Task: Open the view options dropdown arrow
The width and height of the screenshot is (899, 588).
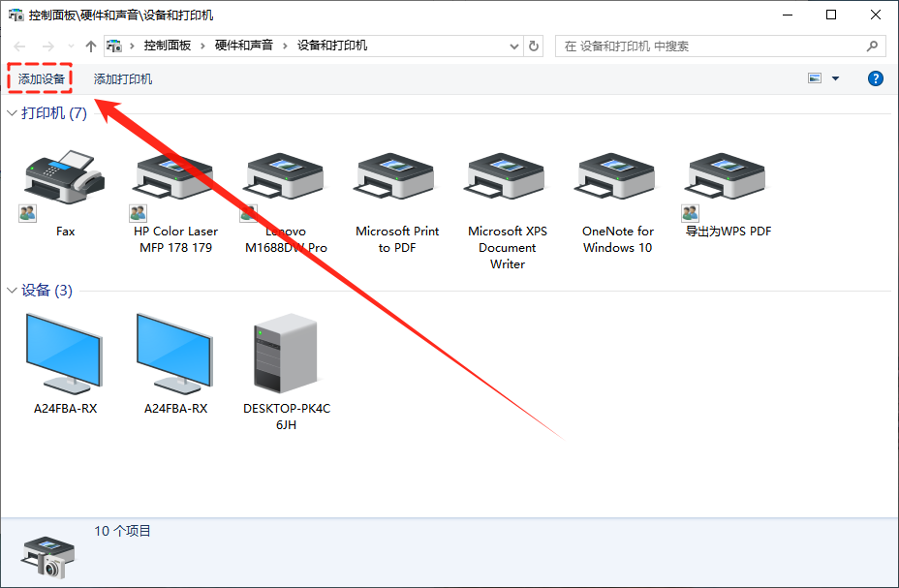Action: point(835,78)
